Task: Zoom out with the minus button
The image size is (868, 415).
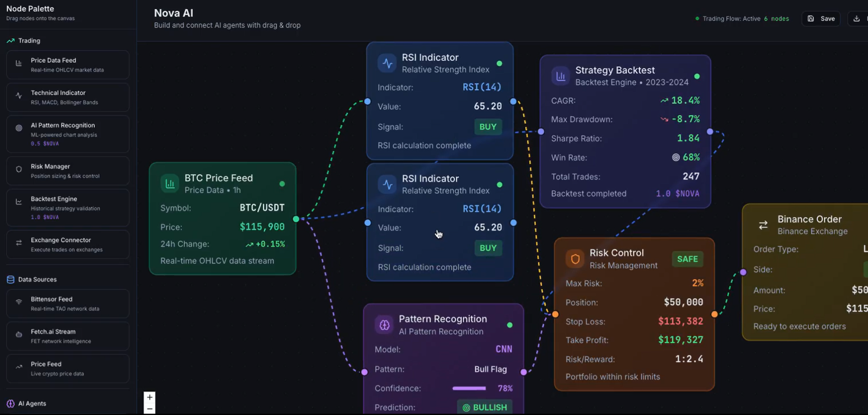Action: coord(150,409)
